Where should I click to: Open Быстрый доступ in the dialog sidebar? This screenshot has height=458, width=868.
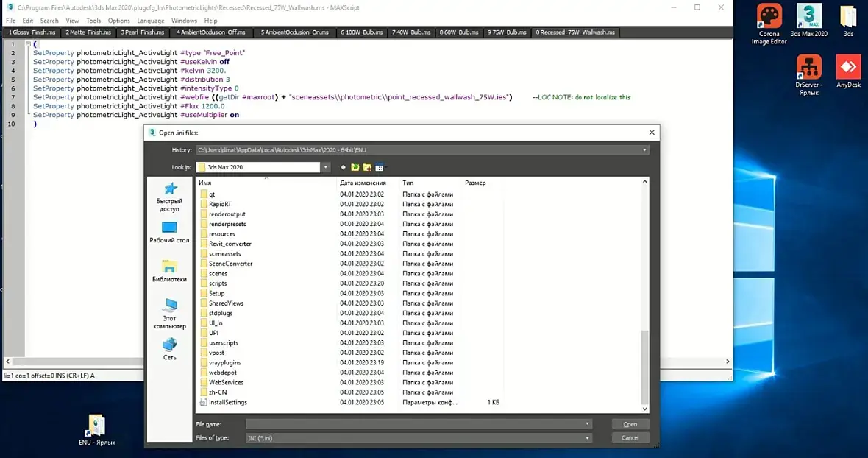(x=169, y=197)
